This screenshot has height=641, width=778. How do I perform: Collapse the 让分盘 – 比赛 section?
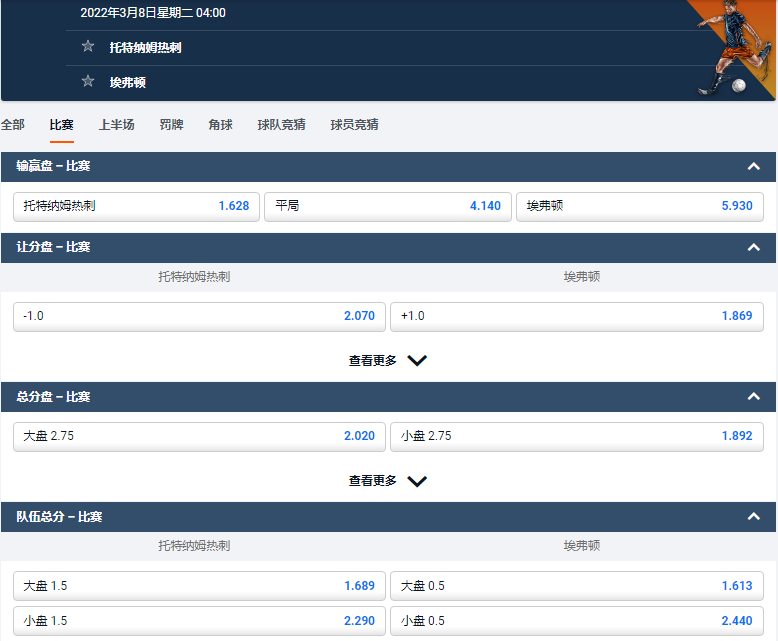tap(754, 247)
